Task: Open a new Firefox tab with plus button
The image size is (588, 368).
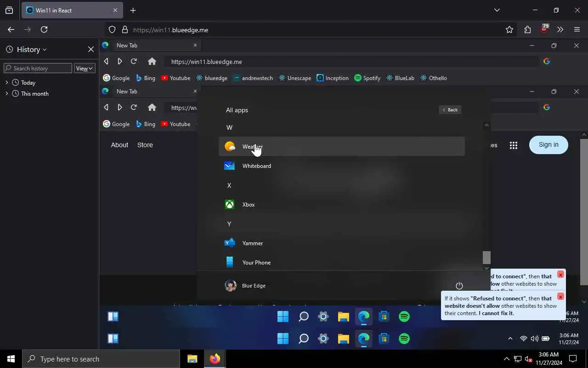Action: click(133, 10)
